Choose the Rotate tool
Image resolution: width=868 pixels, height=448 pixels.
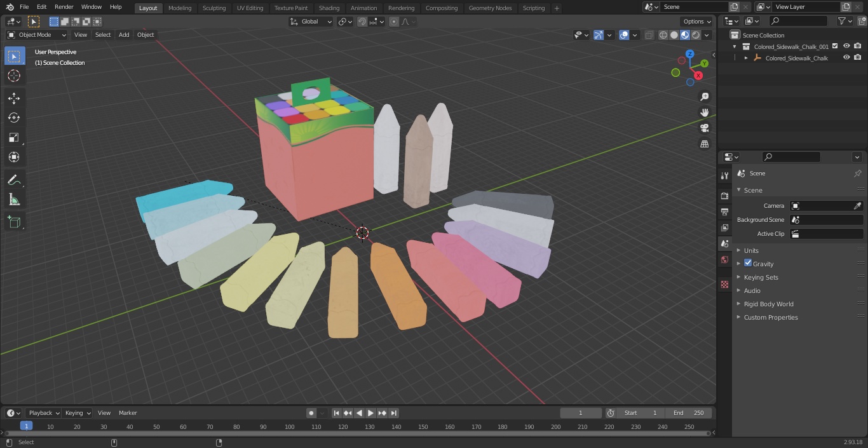tap(14, 118)
